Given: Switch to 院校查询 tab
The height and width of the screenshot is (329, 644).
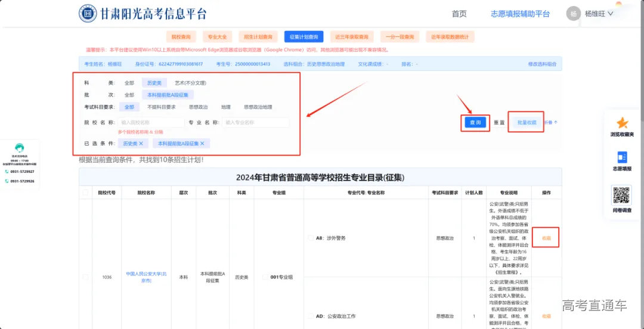Looking at the screenshot, I should pos(181,36).
